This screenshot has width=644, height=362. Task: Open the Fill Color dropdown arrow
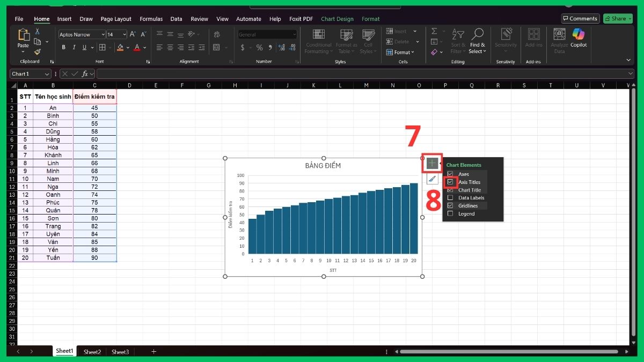point(127,47)
